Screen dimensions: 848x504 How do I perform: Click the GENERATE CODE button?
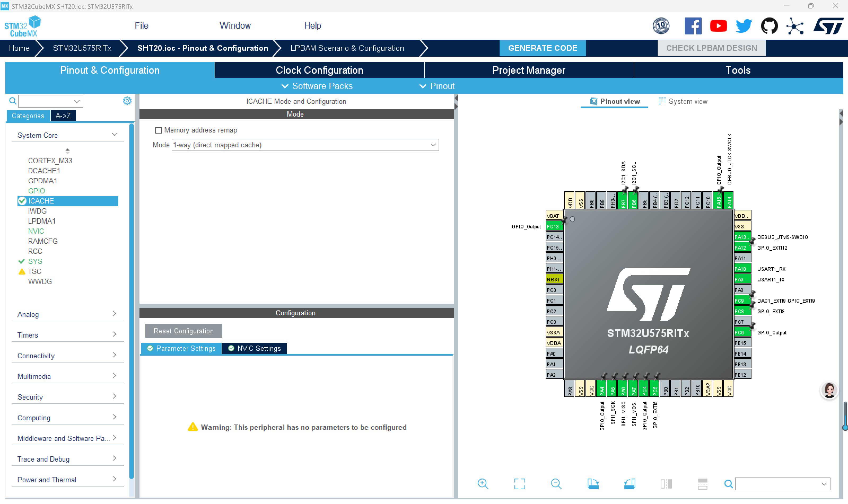click(x=542, y=48)
